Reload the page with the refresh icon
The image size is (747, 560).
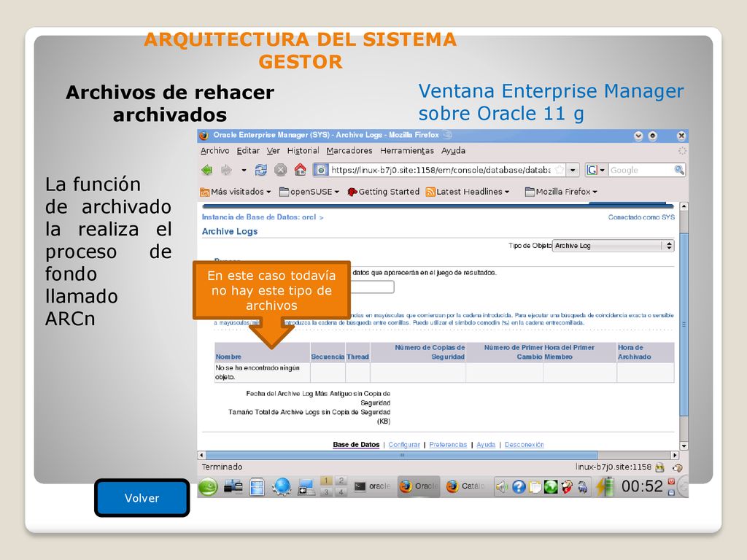260,169
